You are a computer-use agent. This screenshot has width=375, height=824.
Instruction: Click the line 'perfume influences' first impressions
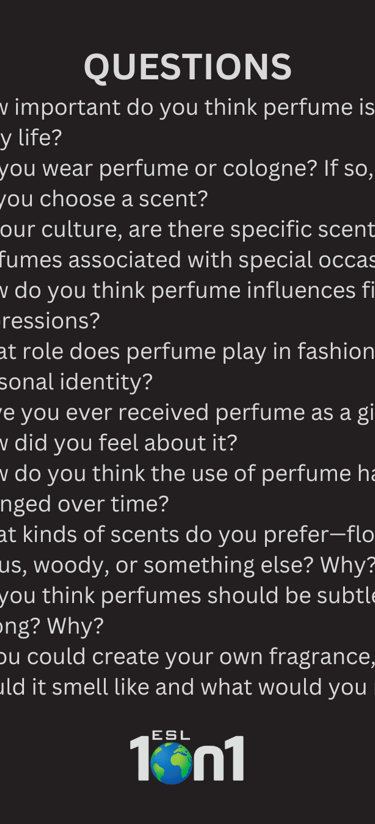(x=188, y=291)
